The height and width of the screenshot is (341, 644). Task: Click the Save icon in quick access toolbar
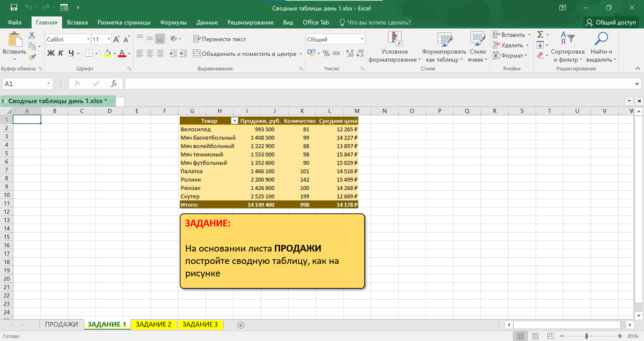(x=13, y=8)
